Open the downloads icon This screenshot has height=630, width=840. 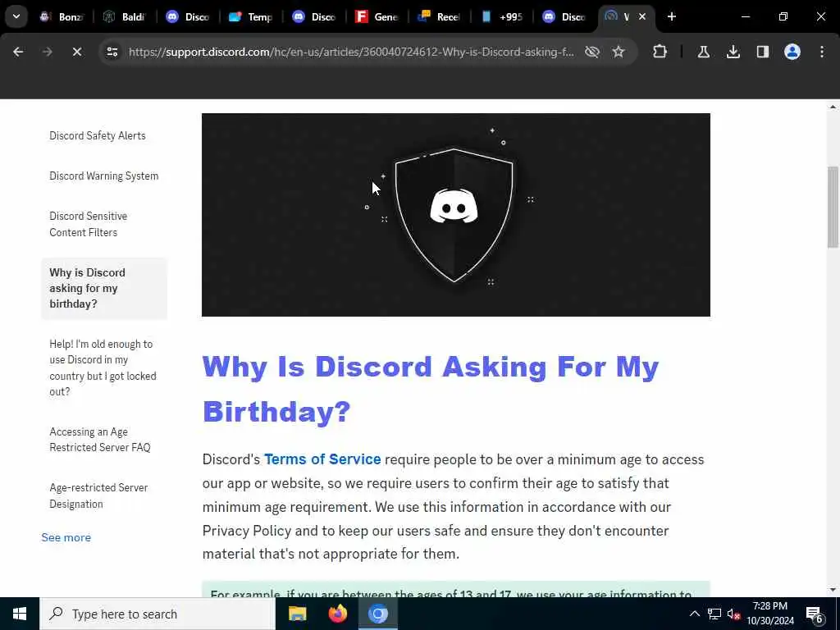coord(733,52)
